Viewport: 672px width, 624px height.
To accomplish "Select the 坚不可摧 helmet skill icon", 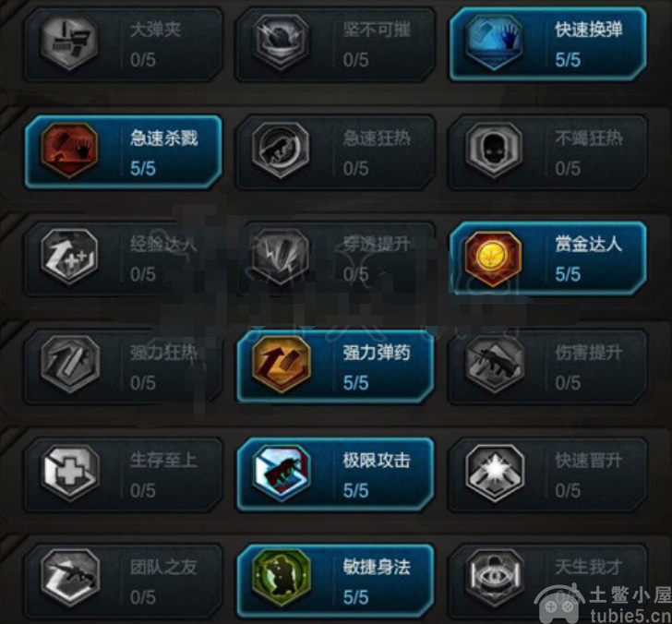I will (x=281, y=42).
